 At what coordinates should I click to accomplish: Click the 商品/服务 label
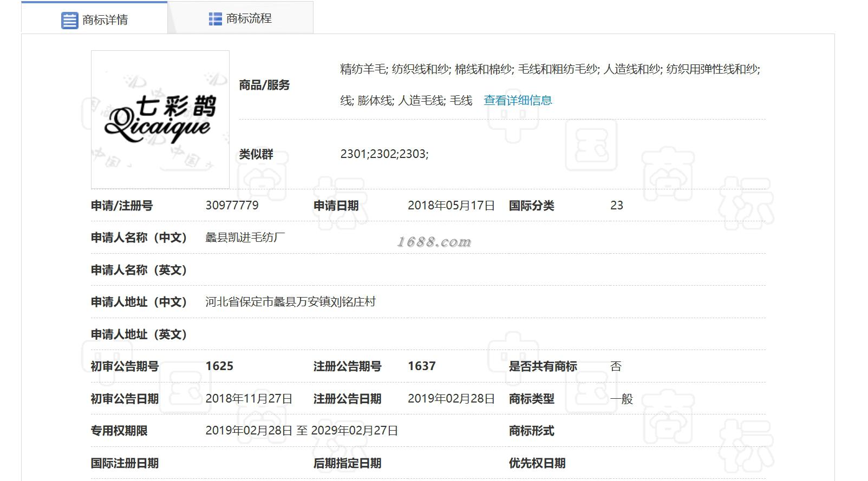click(264, 85)
